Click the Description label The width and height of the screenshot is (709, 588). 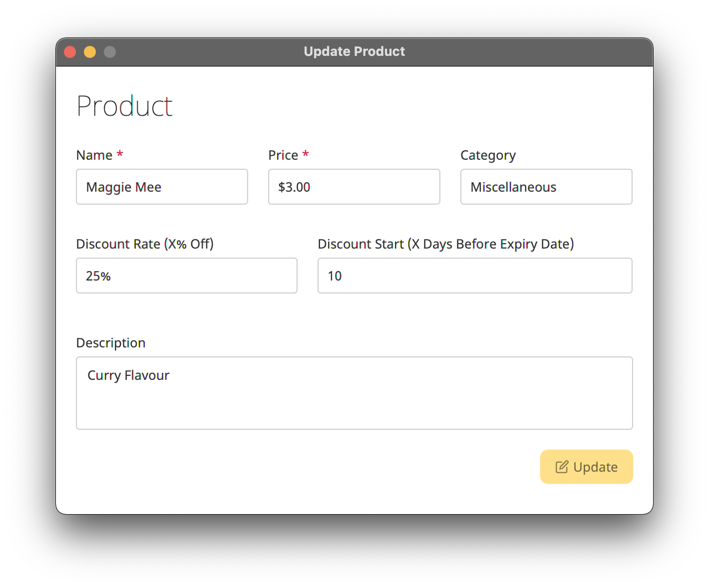(x=111, y=343)
